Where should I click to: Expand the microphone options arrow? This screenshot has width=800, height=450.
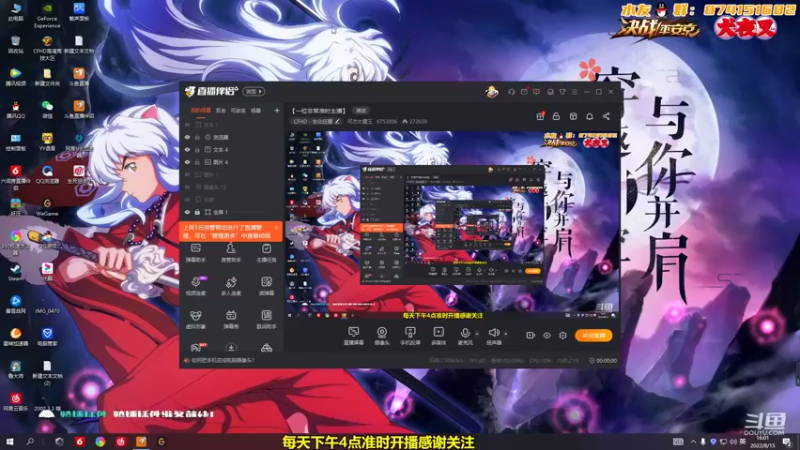coord(477,334)
